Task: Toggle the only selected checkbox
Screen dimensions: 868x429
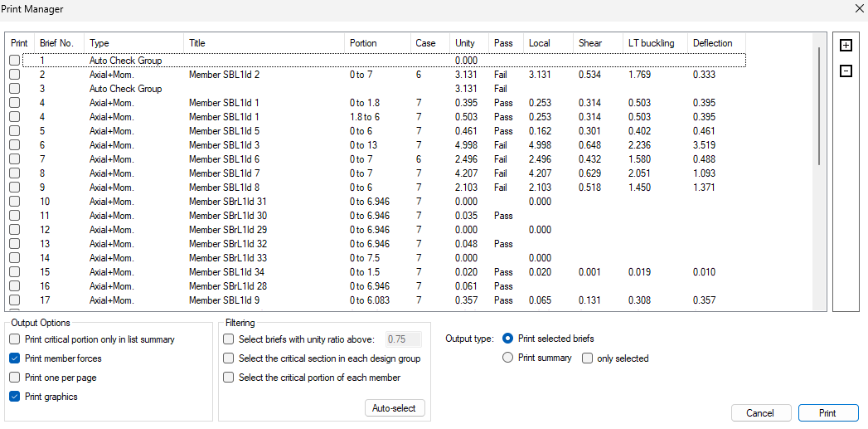Action: [588, 358]
